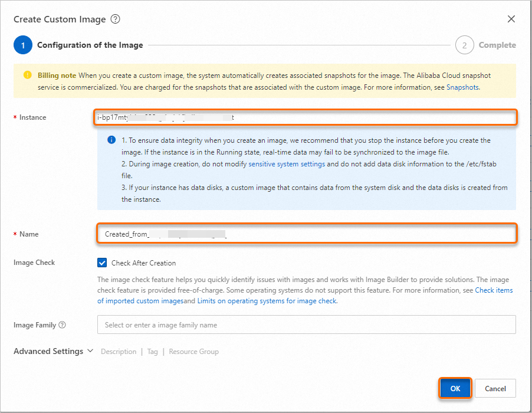Select the step 1 Configuration circle
The height and width of the screenshot is (413, 532).
click(22, 45)
